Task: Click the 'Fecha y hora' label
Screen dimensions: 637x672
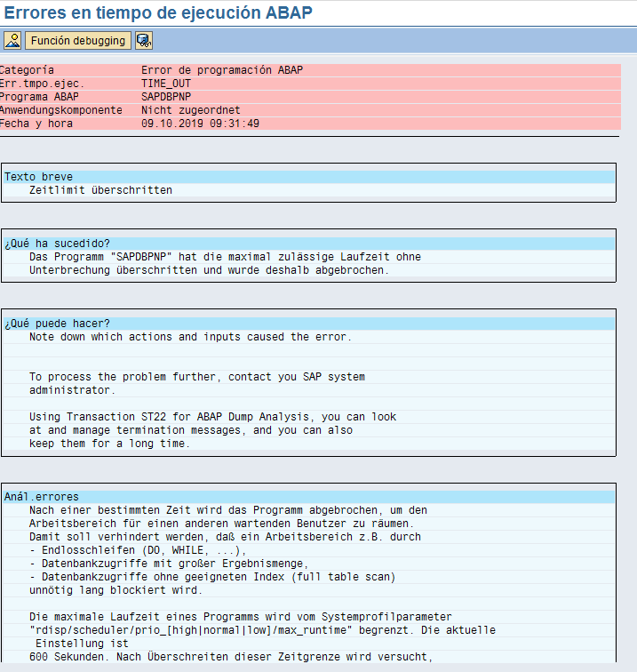Action: 36,124
